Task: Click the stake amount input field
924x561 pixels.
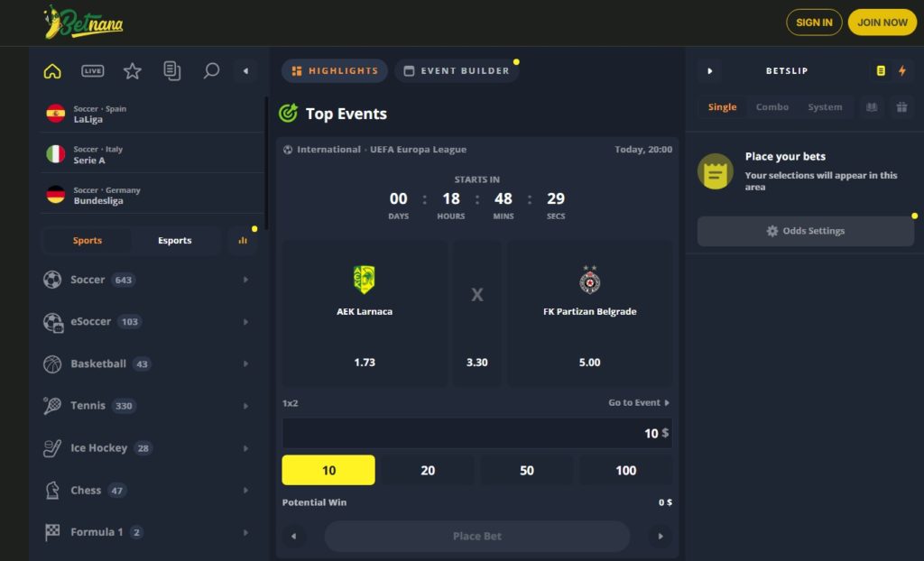Action: coord(476,433)
